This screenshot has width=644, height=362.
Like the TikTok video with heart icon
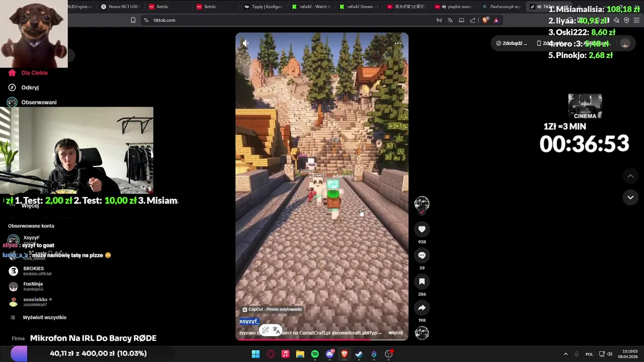pyautogui.click(x=422, y=229)
